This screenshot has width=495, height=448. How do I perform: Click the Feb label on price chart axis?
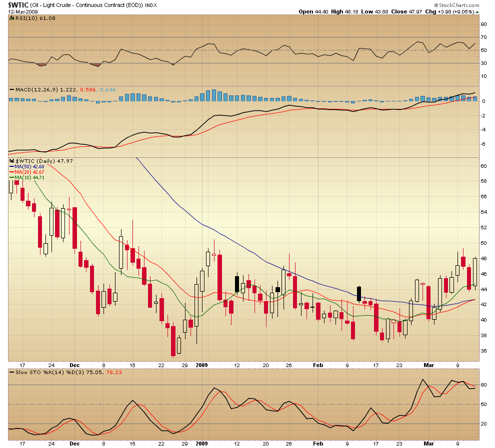[318, 365]
